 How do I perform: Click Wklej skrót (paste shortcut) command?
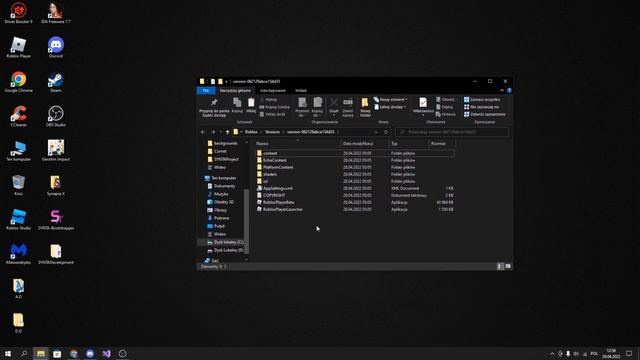(272, 114)
